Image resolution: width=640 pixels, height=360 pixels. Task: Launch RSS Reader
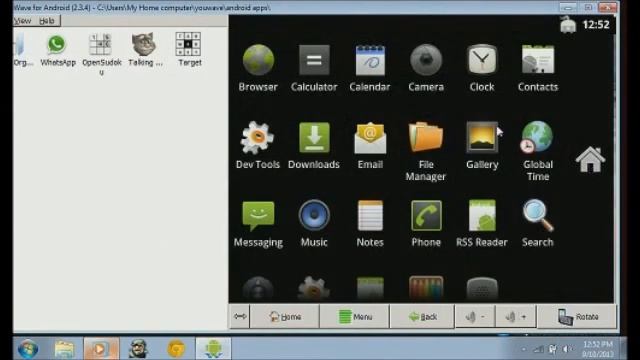click(482, 224)
